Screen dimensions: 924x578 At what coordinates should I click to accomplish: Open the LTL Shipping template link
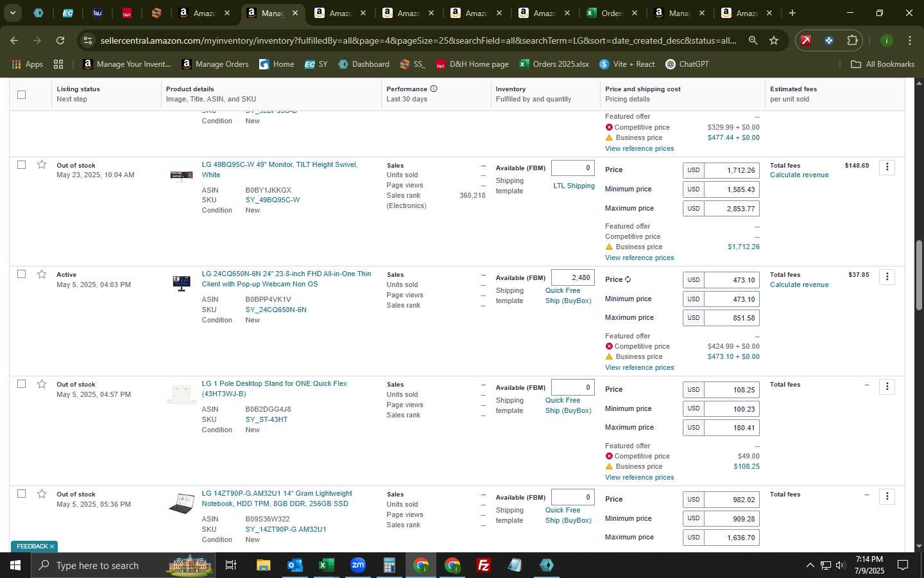(574, 186)
